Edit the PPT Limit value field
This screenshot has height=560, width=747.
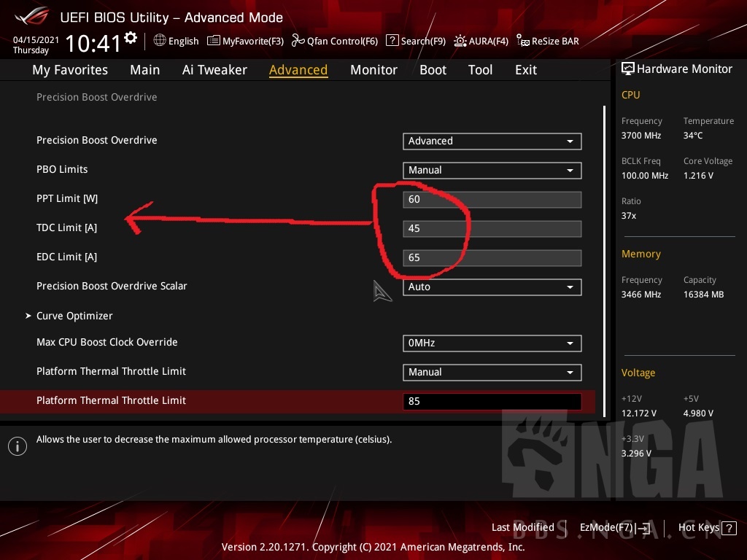[x=492, y=199]
